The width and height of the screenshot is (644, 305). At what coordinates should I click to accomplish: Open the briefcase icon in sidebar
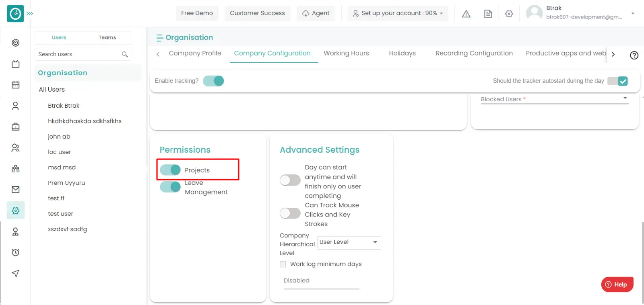(x=16, y=127)
